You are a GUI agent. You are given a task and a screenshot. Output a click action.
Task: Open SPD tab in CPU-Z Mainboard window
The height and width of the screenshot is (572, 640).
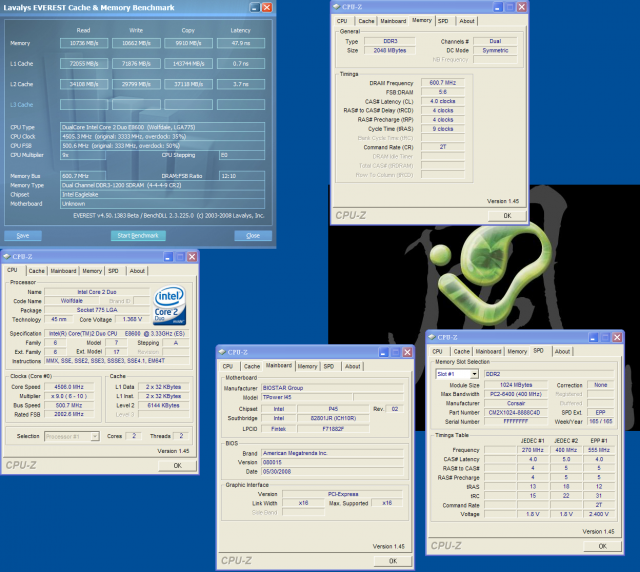click(x=329, y=366)
